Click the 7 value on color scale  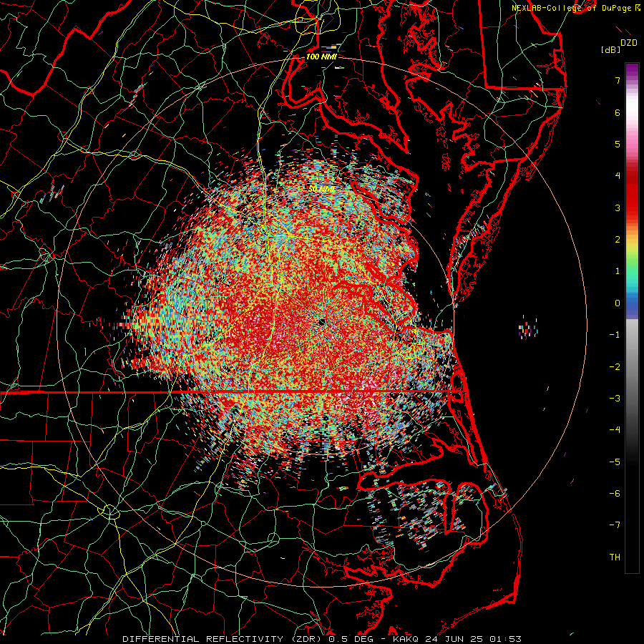click(618, 80)
